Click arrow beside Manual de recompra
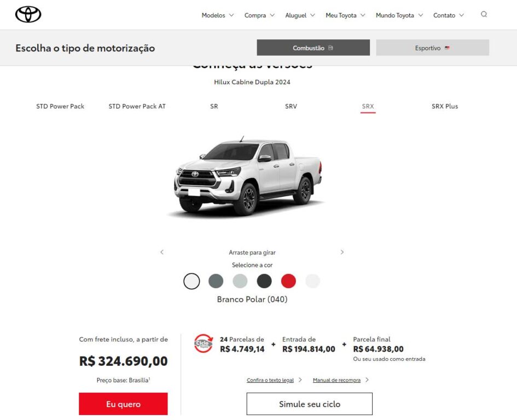The height and width of the screenshot is (420, 517). point(367,380)
